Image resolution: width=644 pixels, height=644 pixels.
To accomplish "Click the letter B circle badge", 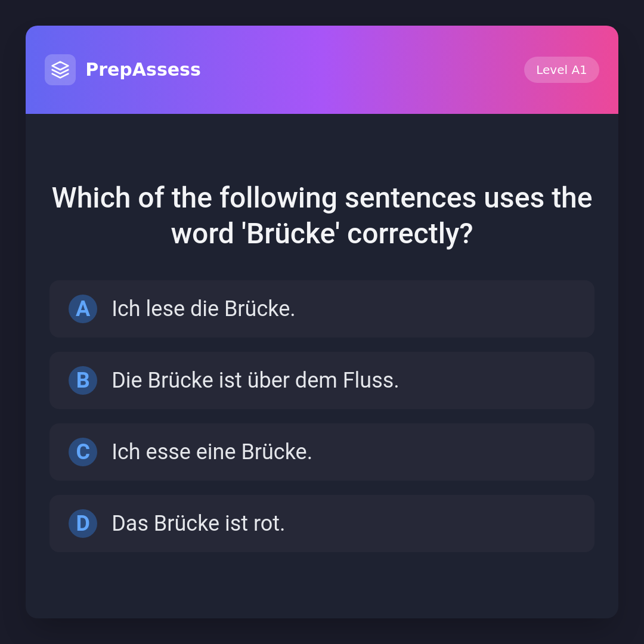I will (x=83, y=380).
